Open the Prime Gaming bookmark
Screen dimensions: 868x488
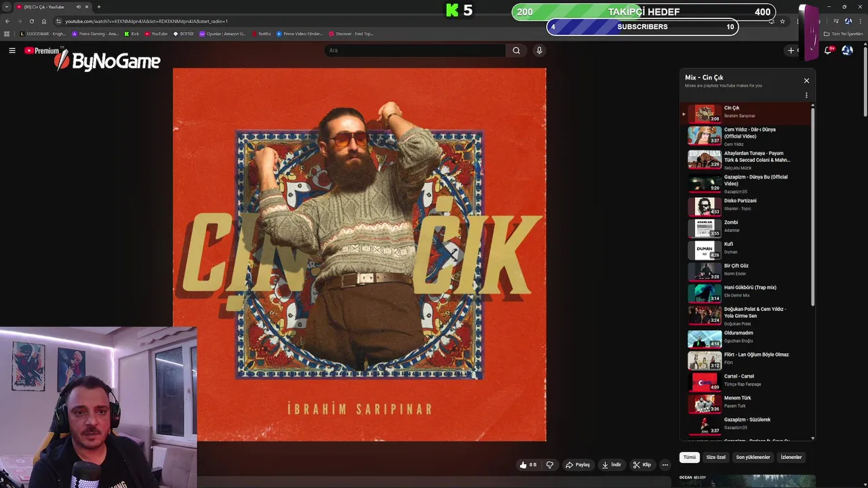pos(95,33)
